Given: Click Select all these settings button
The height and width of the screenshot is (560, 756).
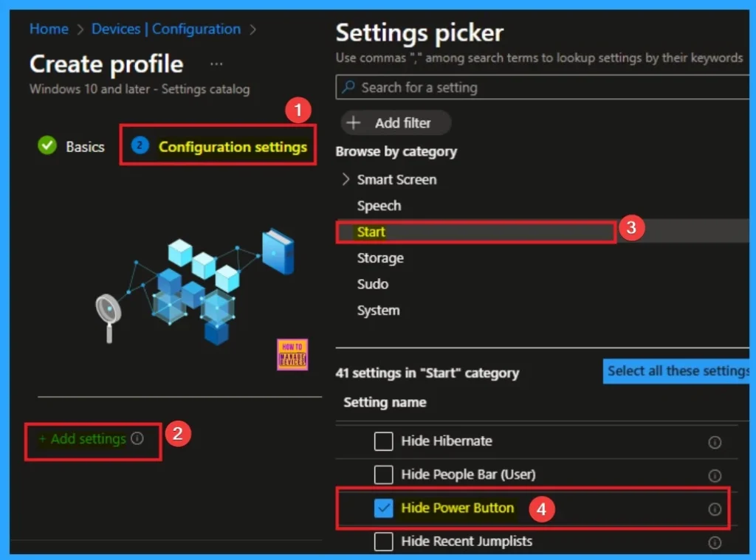Looking at the screenshot, I should click(x=676, y=371).
